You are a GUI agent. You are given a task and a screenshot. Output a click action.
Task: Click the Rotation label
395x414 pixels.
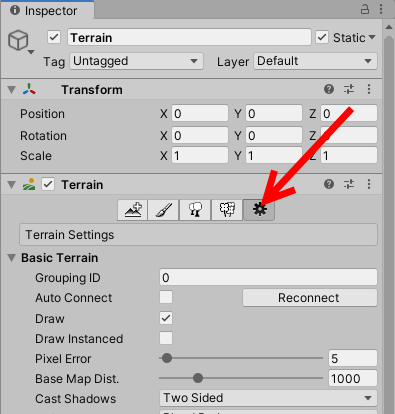43,136
